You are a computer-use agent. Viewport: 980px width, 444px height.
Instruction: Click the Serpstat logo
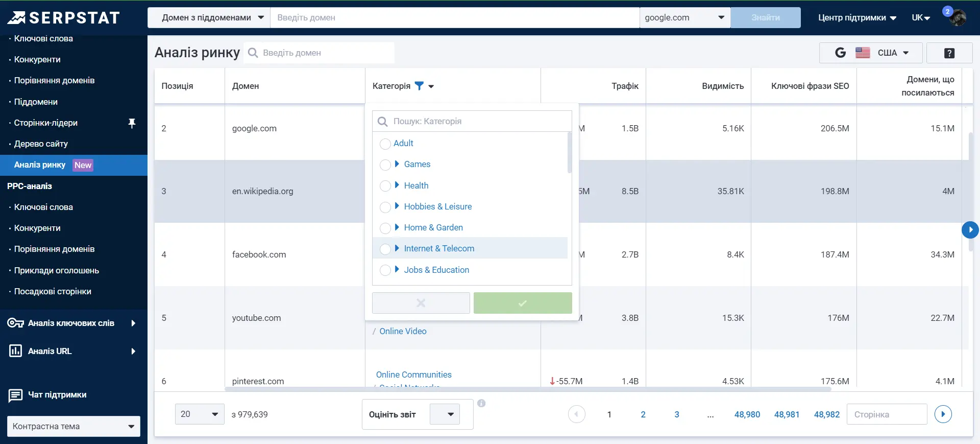(x=64, y=18)
